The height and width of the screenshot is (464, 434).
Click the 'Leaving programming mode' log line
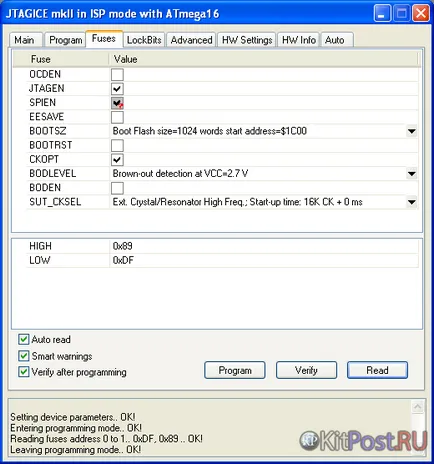[75, 450]
